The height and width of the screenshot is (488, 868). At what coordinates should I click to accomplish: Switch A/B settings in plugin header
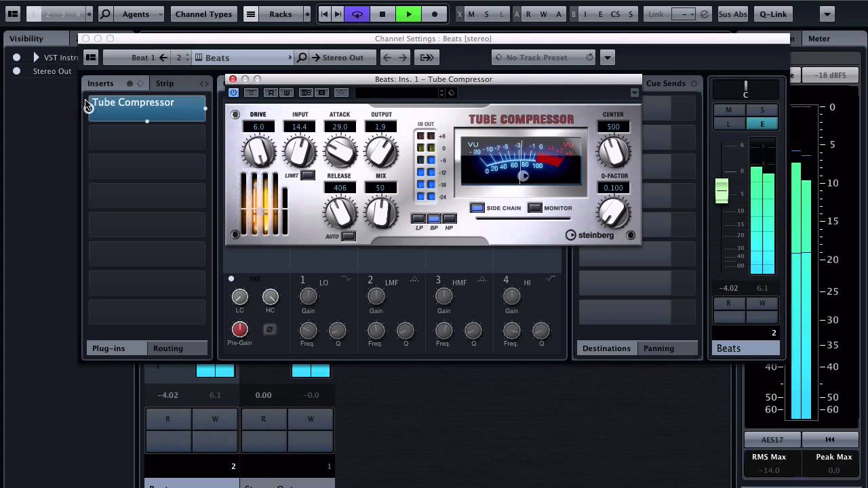point(306,92)
